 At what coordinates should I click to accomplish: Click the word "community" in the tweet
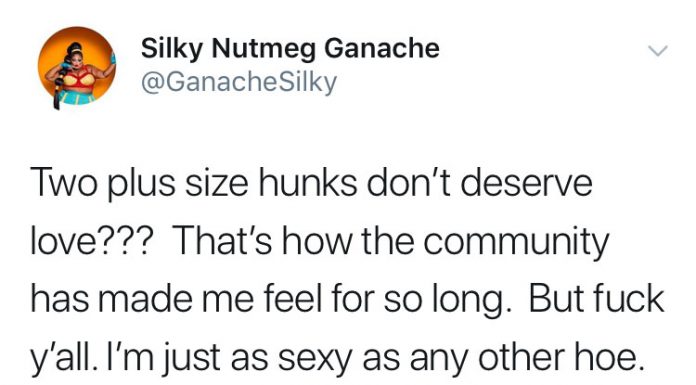click(516, 243)
